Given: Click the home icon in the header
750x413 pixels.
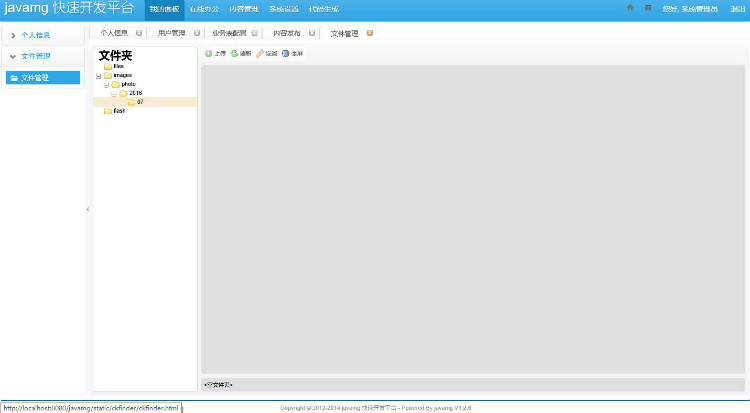Looking at the screenshot, I should (x=630, y=8).
